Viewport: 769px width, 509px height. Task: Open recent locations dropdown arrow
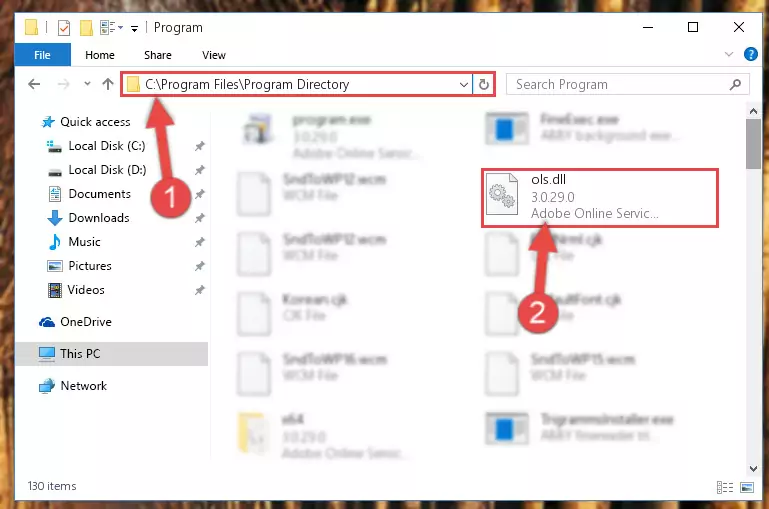click(87, 84)
